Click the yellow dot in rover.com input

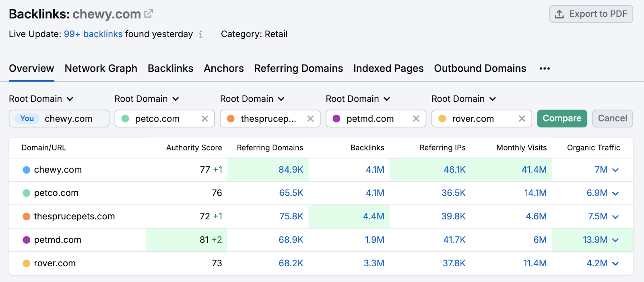[x=442, y=118]
